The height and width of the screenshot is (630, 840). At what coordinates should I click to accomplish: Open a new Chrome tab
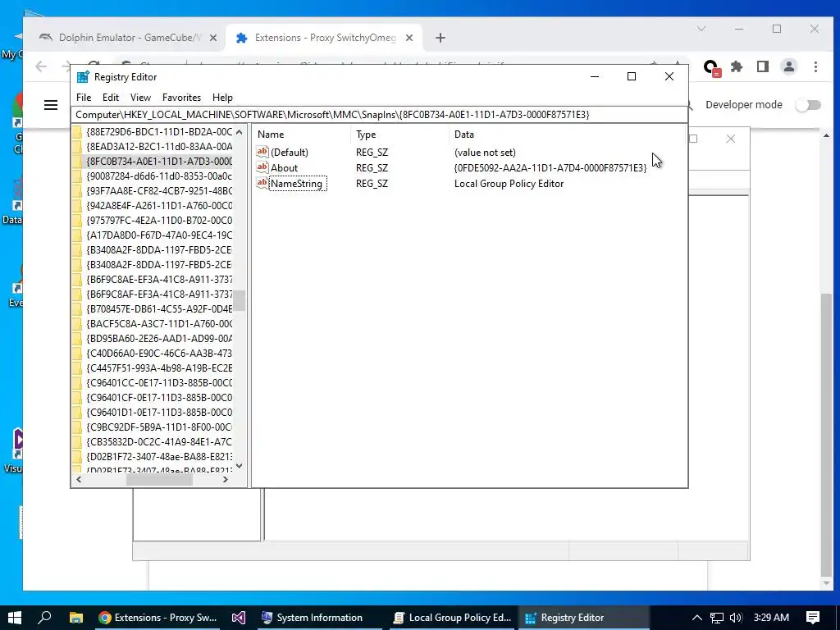click(441, 38)
